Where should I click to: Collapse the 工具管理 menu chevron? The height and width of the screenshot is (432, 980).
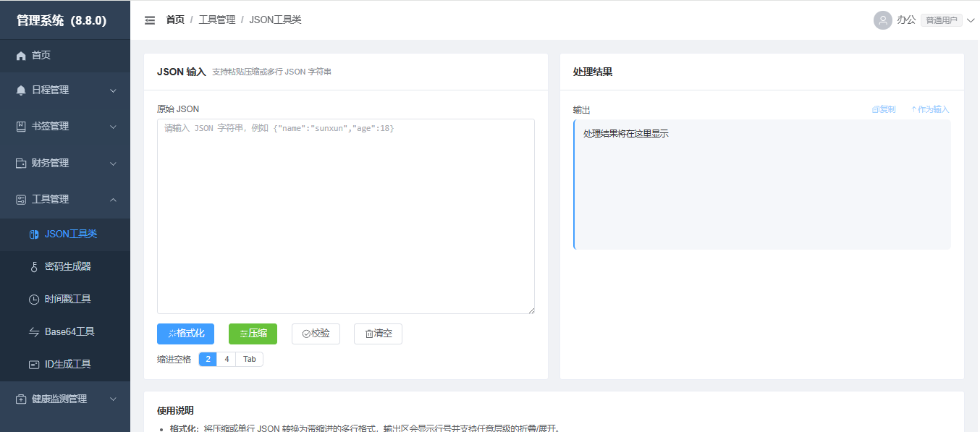(x=113, y=200)
